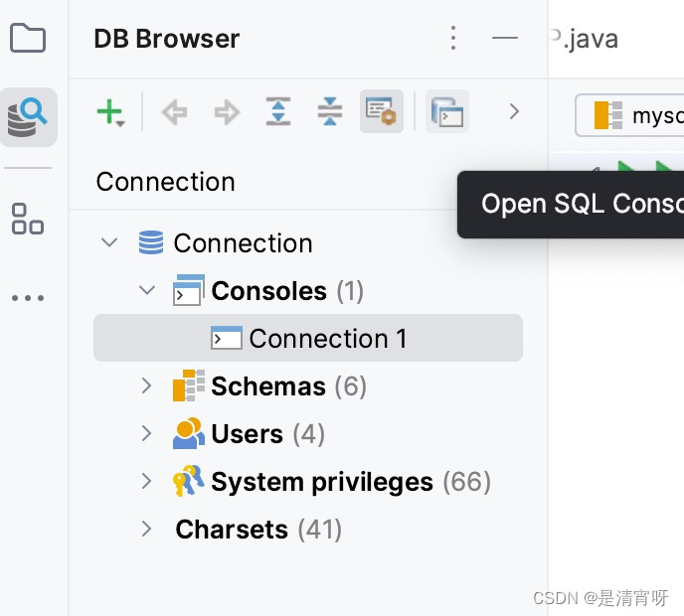Navigate back with left arrow

tap(175, 112)
